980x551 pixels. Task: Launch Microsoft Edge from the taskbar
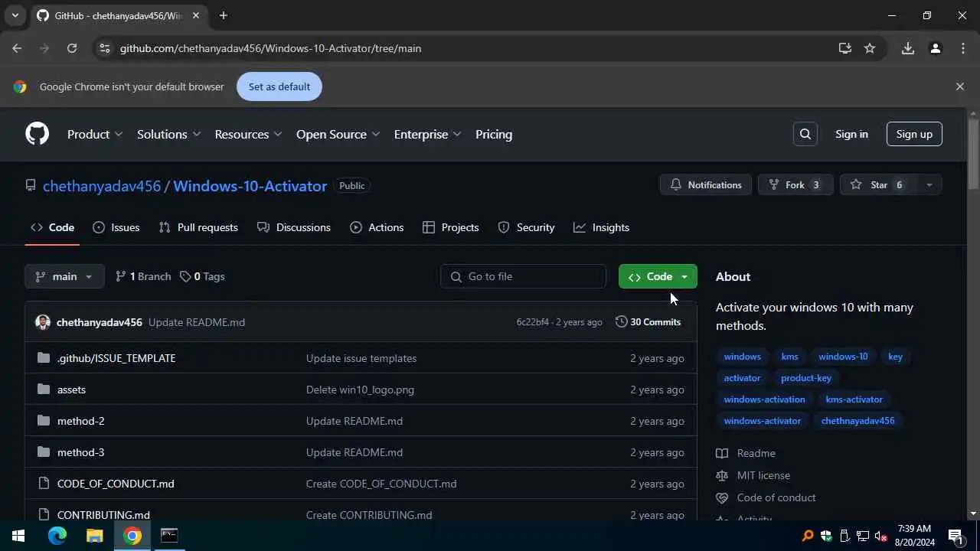(x=57, y=536)
